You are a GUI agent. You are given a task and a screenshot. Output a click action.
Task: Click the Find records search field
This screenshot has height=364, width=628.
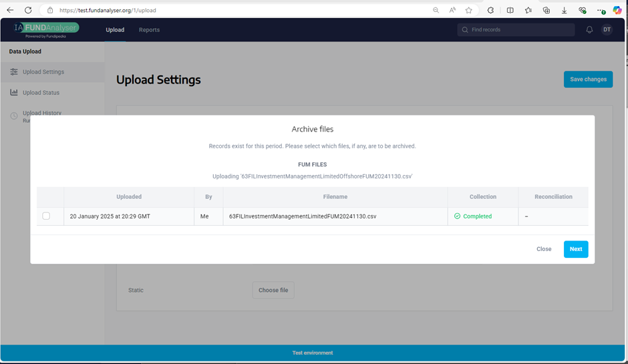point(516,30)
